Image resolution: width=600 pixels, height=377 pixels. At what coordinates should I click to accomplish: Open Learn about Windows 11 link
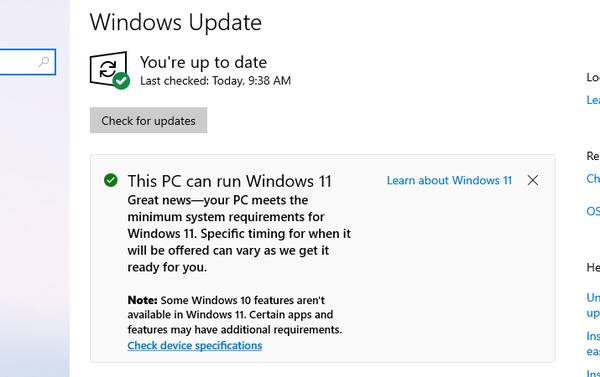coord(449,180)
